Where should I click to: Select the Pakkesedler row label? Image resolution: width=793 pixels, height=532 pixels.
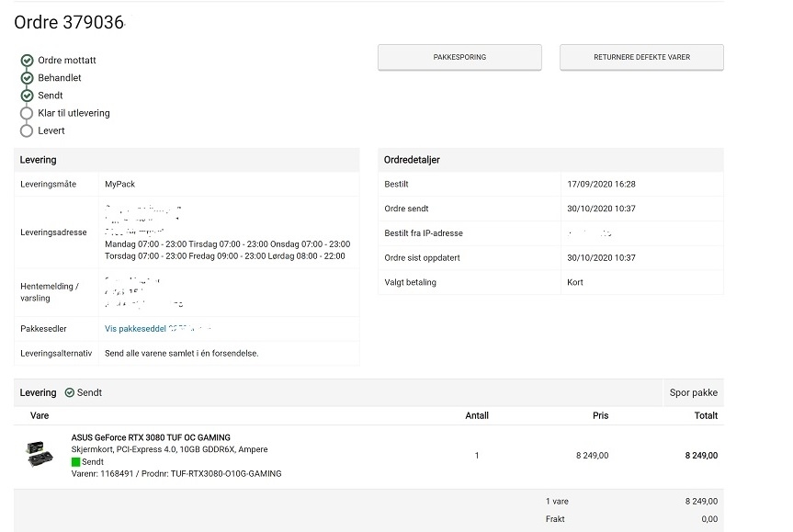pyautogui.click(x=43, y=329)
